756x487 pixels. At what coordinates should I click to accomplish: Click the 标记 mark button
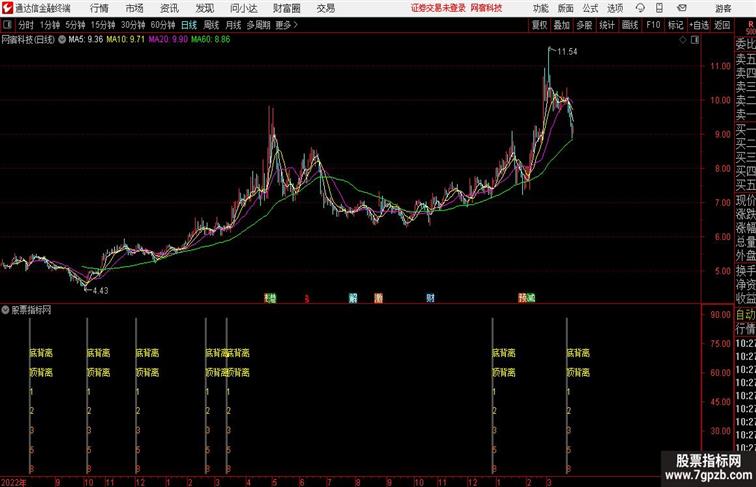[x=675, y=25]
